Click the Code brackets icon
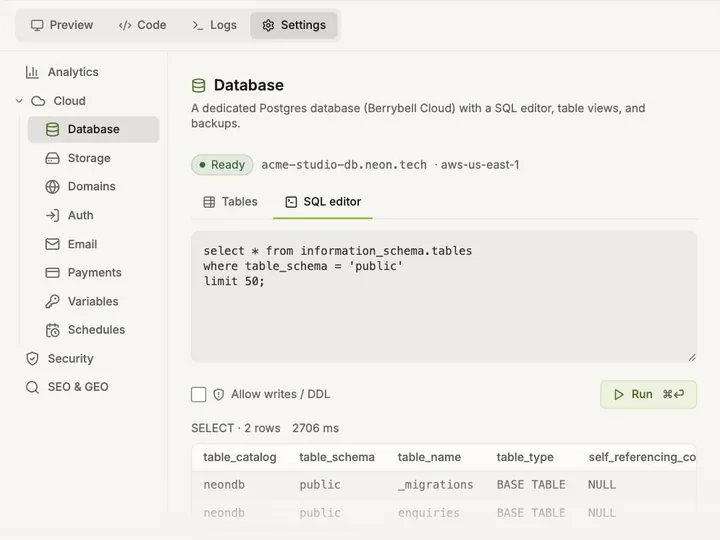The height and width of the screenshot is (540, 720). (124, 25)
